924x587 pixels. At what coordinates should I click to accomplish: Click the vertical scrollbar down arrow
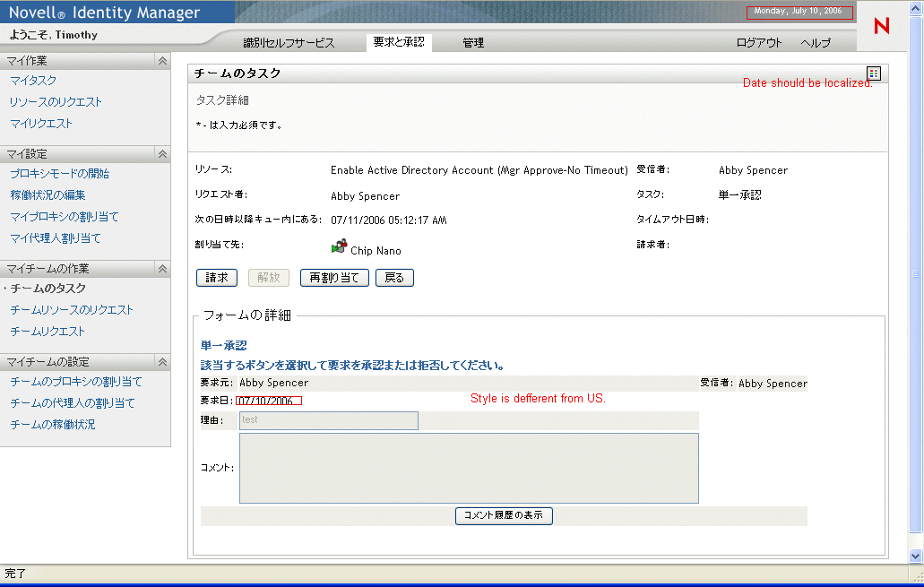(x=915, y=555)
